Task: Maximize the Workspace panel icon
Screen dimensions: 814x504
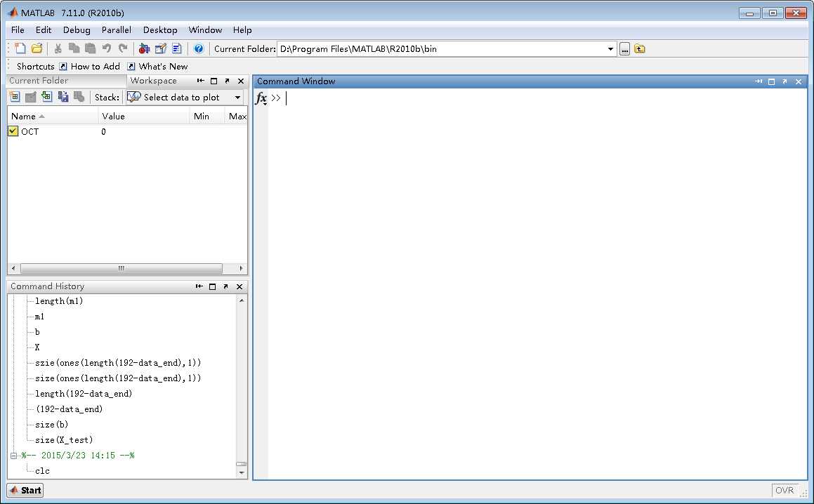Action: [214, 81]
